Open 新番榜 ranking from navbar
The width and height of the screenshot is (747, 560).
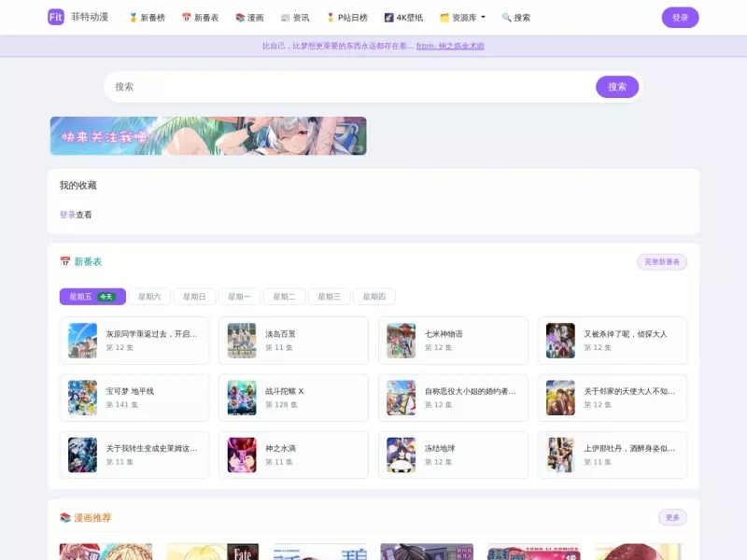tap(148, 18)
